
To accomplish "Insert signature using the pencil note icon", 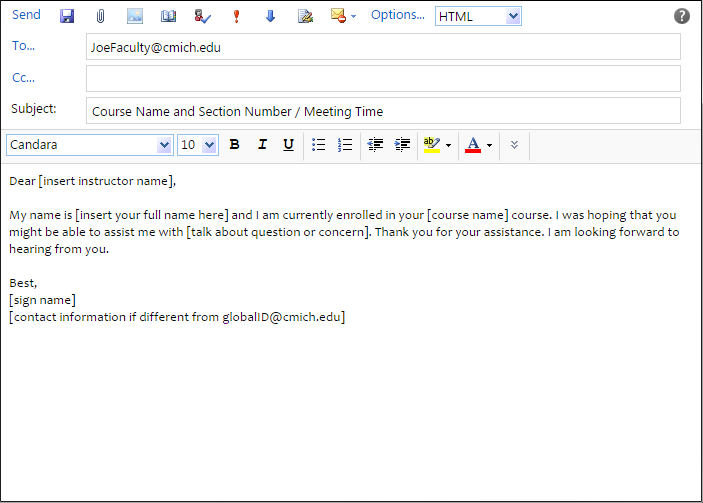I will pos(305,16).
